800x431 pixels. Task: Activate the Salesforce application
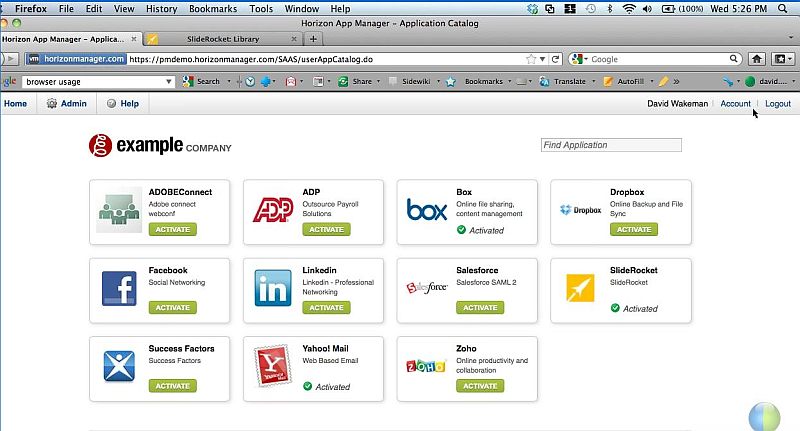(x=480, y=308)
